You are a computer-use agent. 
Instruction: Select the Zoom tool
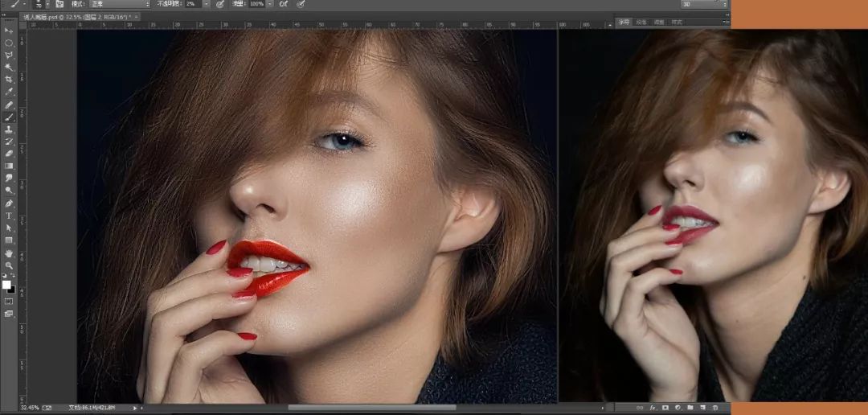[x=8, y=265]
